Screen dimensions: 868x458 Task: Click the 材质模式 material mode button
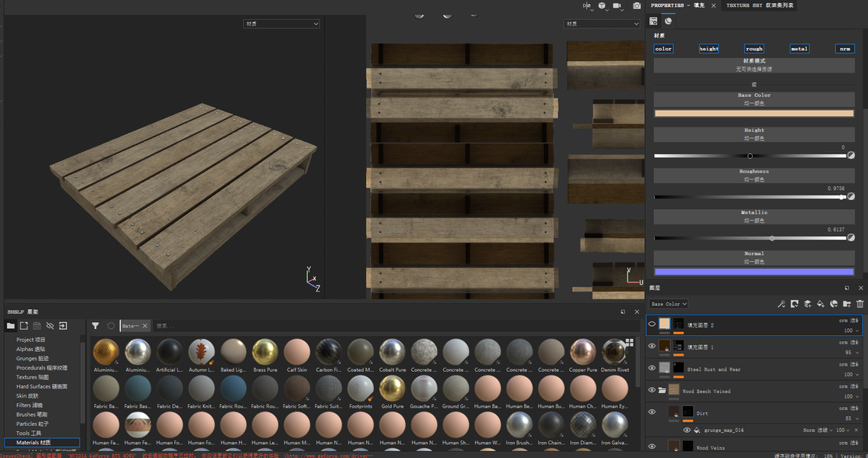coord(753,65)
